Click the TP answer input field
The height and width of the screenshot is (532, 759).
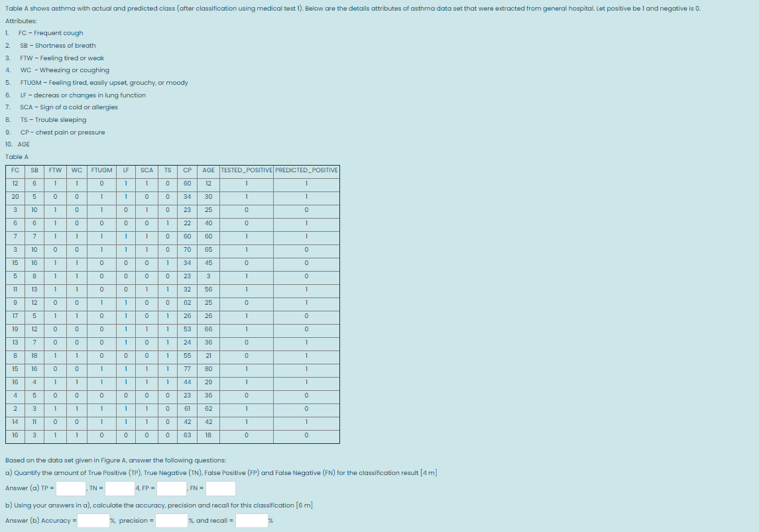click(70, 488)
